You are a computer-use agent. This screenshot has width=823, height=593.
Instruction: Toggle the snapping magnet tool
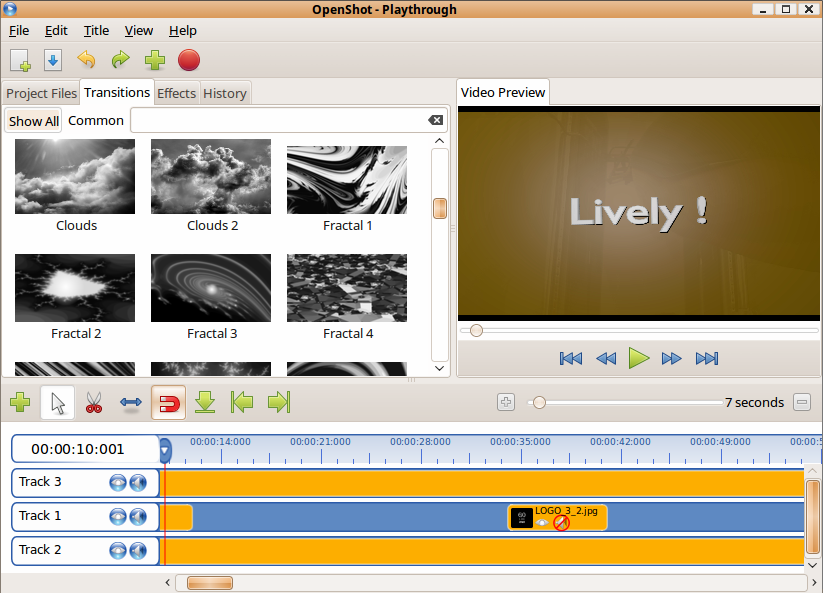[x=168, y=403]
